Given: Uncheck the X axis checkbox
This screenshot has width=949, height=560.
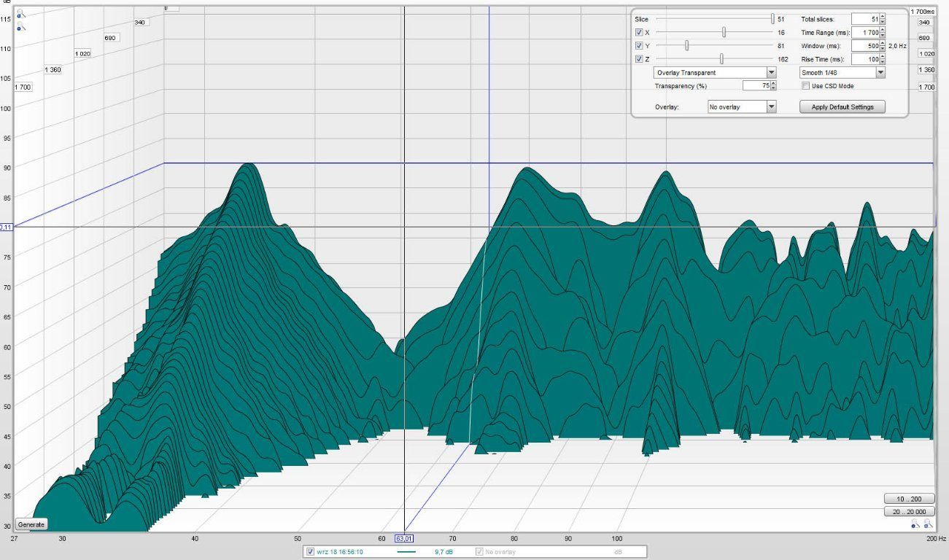Looking at the screenshot, I should pos(639,33).
